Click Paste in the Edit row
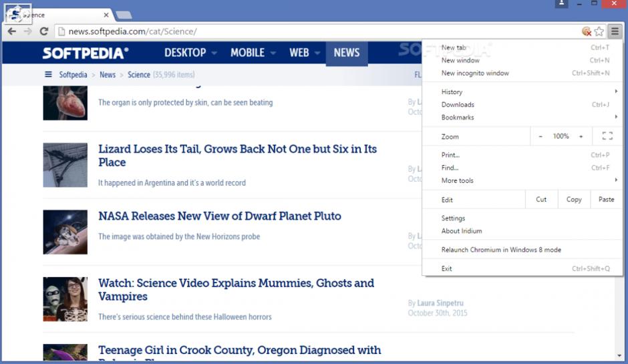The width and height of the screenshot is (628, 364). 607,200
